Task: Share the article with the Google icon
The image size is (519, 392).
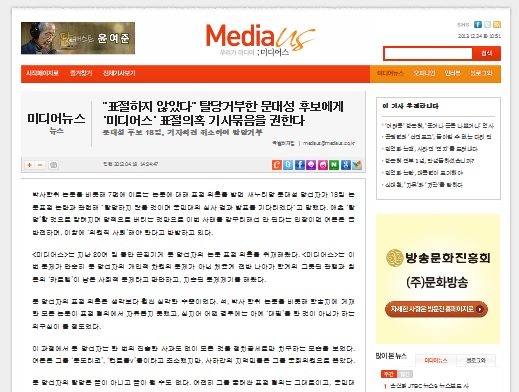Action: coord(345,165)
